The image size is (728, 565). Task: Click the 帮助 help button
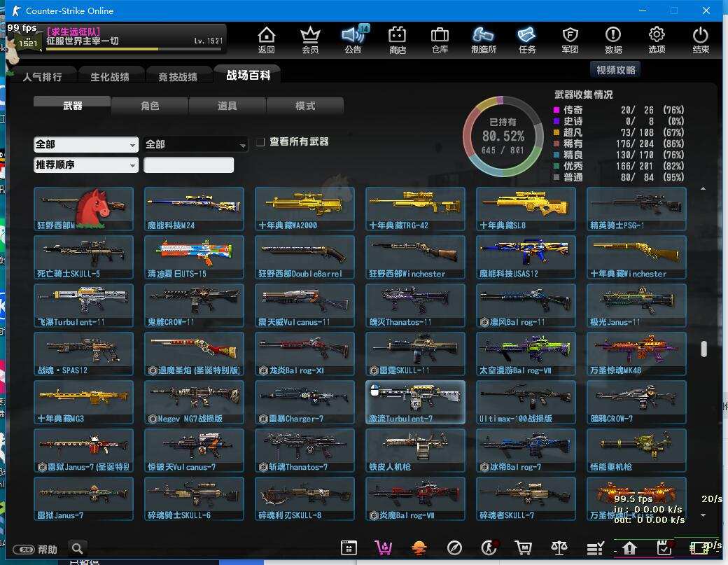point(35,550)
